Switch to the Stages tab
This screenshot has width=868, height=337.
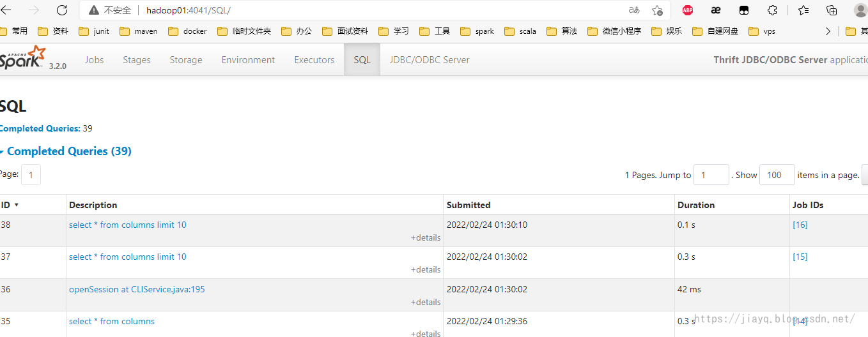point(137,60)
